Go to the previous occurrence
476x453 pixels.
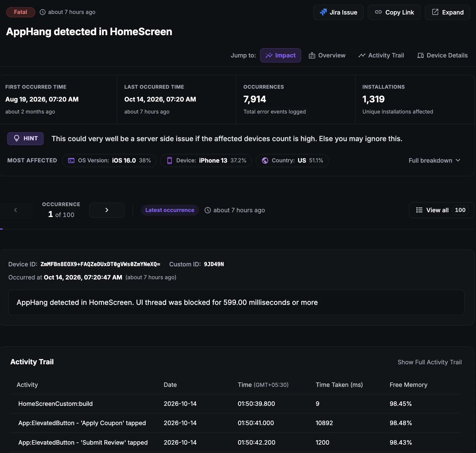pyautogui.click(x=16, y=210)
